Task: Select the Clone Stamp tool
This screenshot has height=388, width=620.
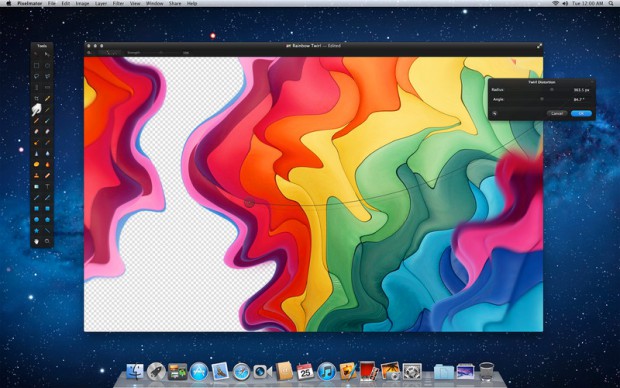Action: (36, 175)
